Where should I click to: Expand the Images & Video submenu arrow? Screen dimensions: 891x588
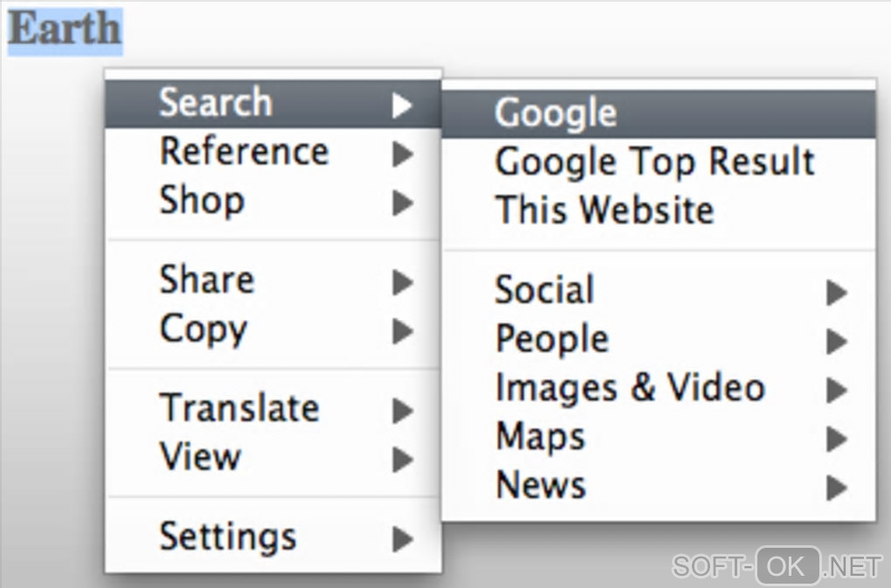coord(837,390)
